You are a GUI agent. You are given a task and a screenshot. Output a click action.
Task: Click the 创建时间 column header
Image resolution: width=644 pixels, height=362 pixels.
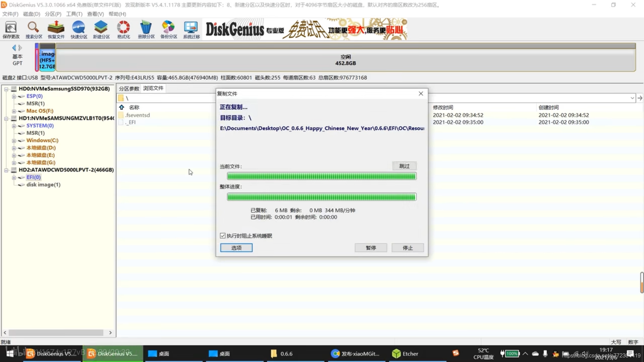coord(548,107)
